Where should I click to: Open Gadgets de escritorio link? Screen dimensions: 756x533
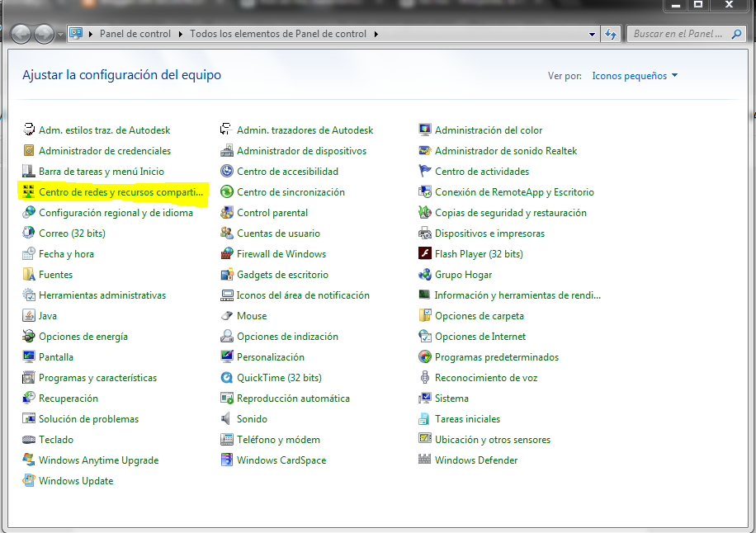282,275
